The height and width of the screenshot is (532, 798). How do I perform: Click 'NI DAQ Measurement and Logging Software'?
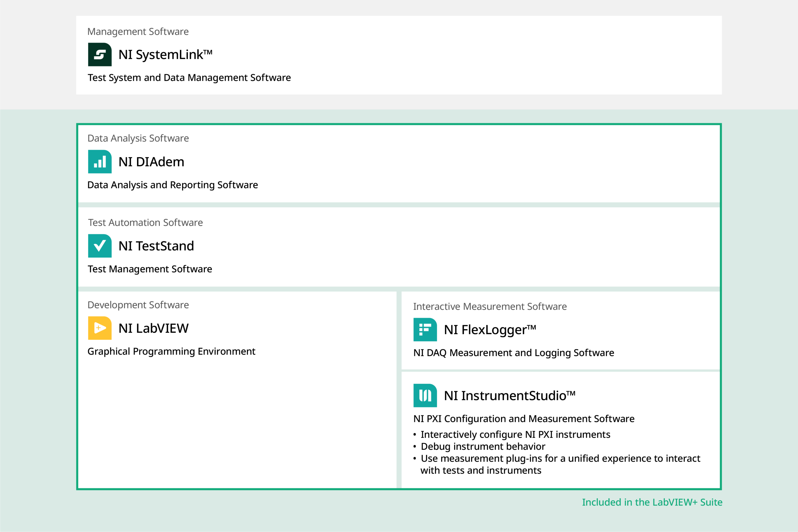coord(514,353)
